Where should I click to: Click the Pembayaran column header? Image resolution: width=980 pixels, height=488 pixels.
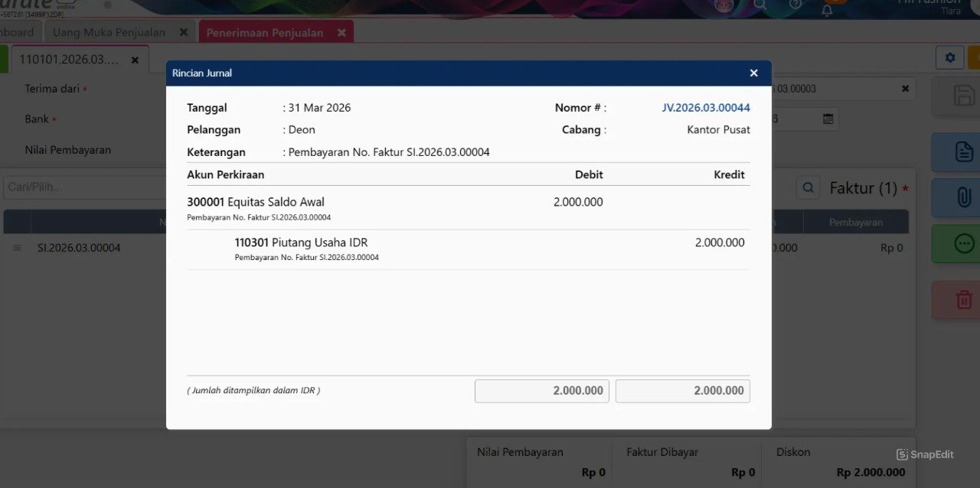pyautogui.click(x=855, y=223)
